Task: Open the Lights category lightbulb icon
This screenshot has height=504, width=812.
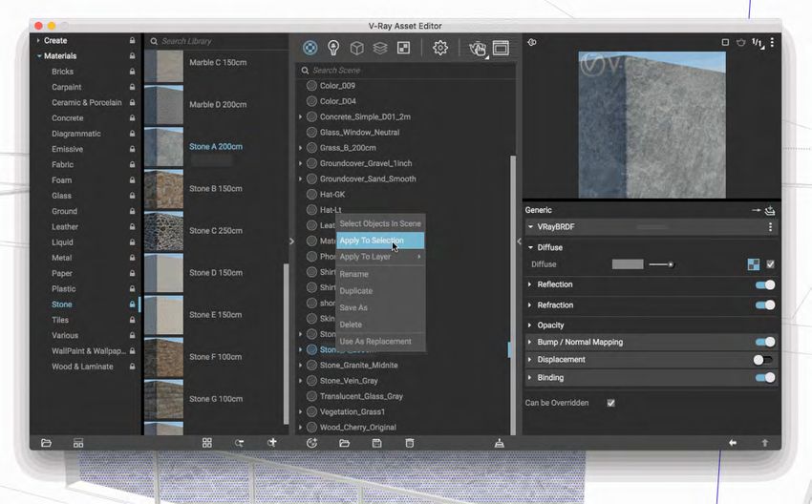Action: (333, 48)
